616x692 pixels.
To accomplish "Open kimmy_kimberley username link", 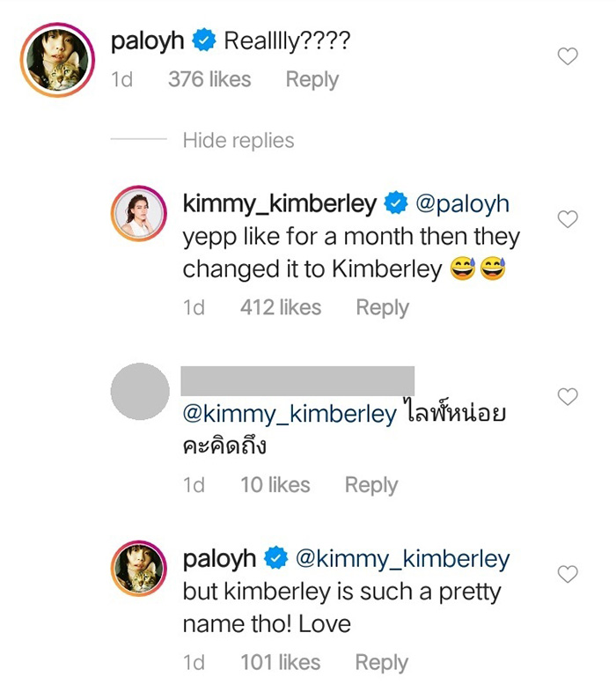I will [x=279, y=204].
